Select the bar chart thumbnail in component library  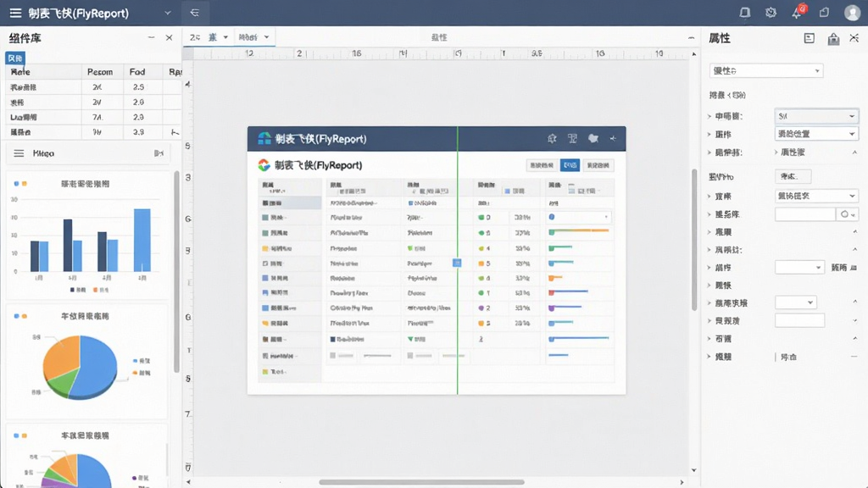pyautogui.click(x=86, y=236)
